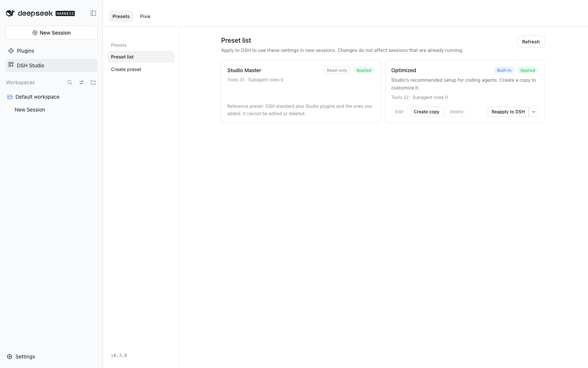The height and width of the screenshot is (368, 588).
Task: Open the Studio Master preset card title
Action: pyautogui.click(x=244, y=70)
